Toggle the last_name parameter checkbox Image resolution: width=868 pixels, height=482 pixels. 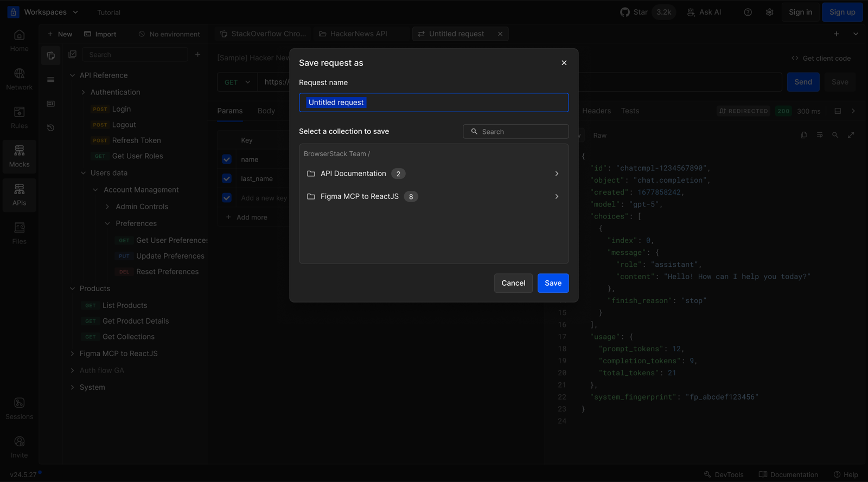tap(227, 178)
